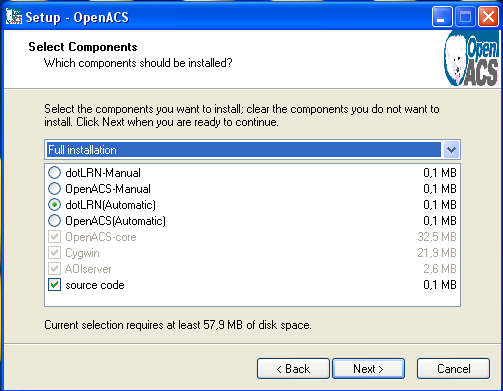The width and height of the screenshot is (503, 391).
Task: Go to the next setup step
Action: 368,369
